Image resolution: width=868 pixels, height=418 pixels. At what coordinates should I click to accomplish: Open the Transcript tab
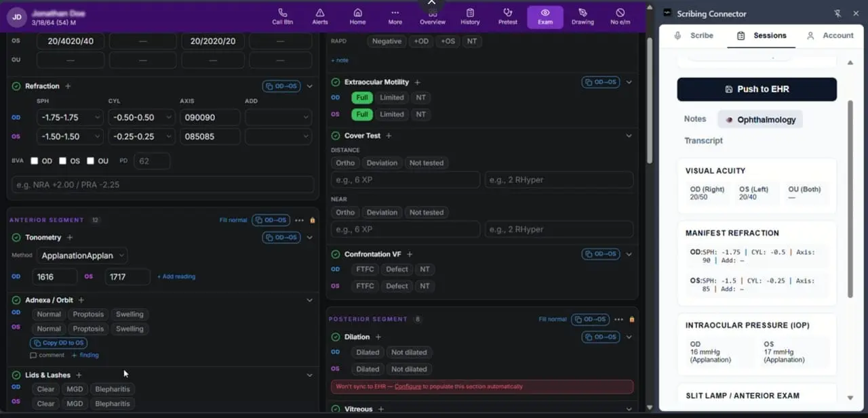tap(703, 140)
